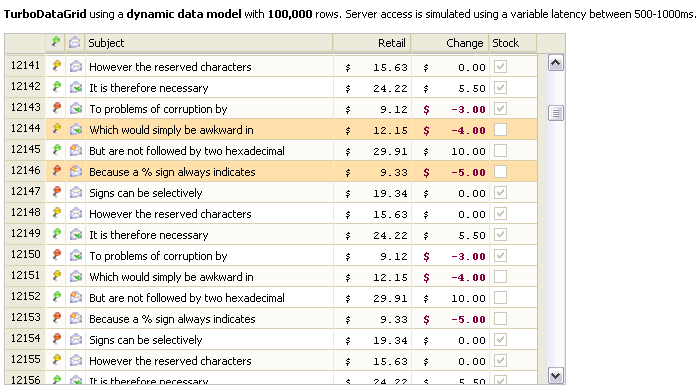Screen dimensions: 698x385
Task: Check the Stock checkbox in row 12152
Action: pyautogui.click(x=500, y=298)
